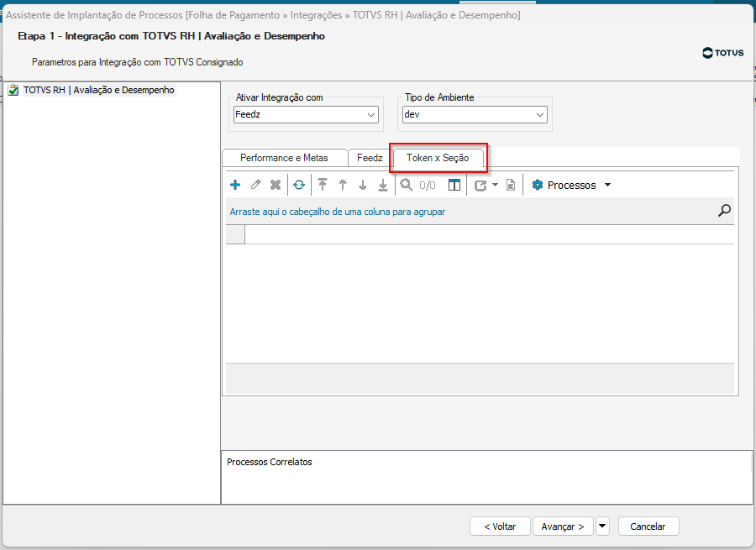Expand the export dropdown arrow

pyautogui.click(x=495, y=185)
